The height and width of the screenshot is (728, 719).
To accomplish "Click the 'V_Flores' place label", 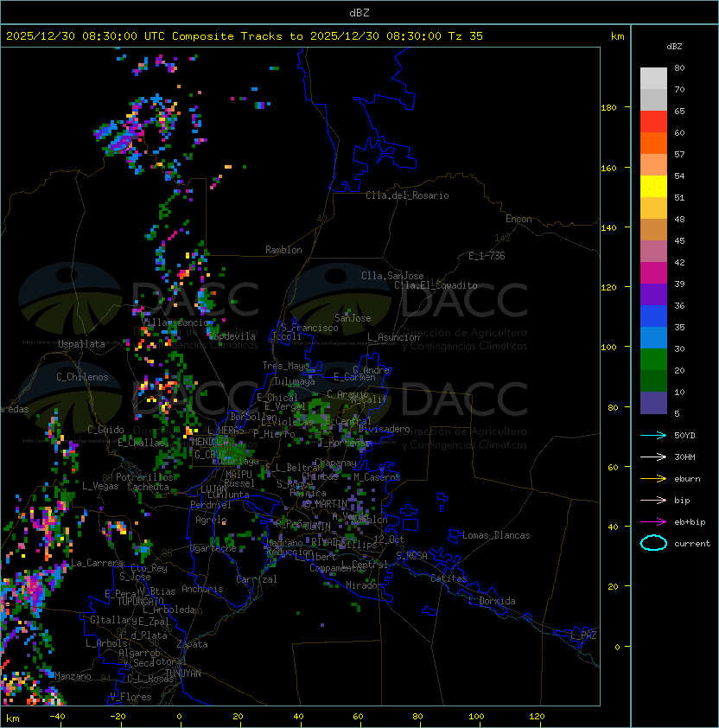I will coord(130,697).
